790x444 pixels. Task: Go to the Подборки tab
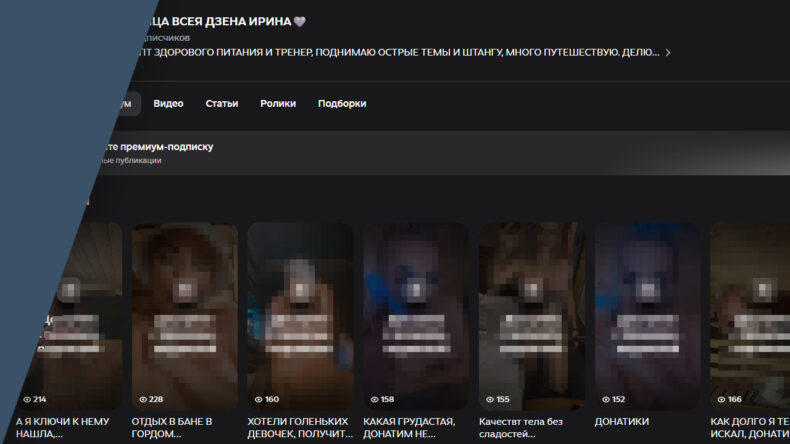coord(342,103)
